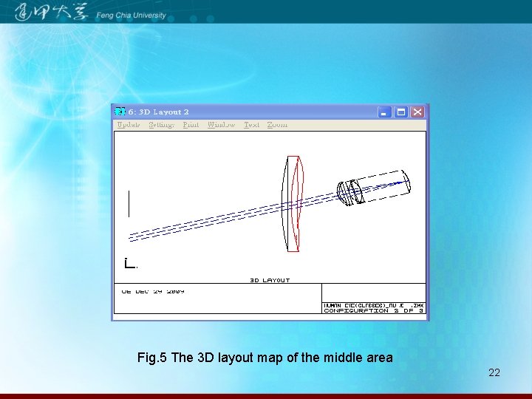Click the date text in plot footer
This screenshot has height=399, width=532.
pyautogui.click(x=153, y=291)
